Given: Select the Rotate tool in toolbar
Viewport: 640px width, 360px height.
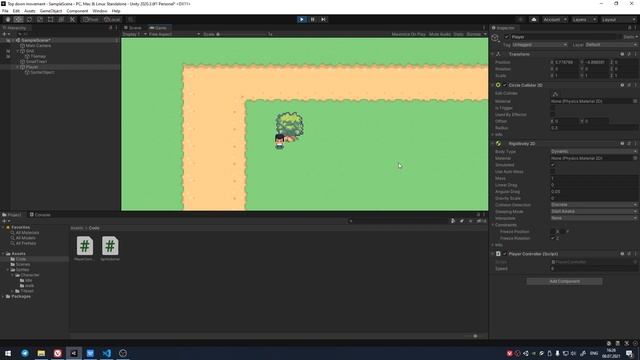Looking at the screenshot, I should click(29, 20).
